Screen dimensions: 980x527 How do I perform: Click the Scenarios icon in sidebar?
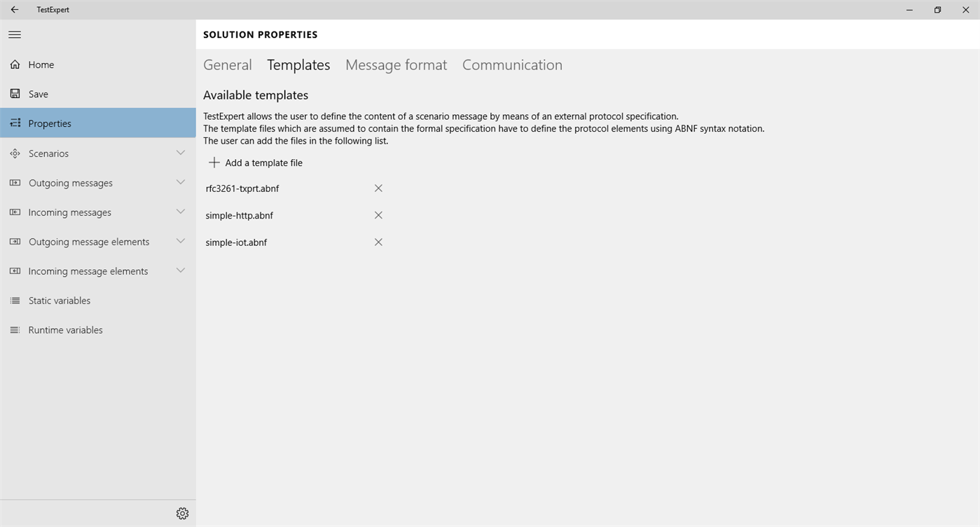click(15, 153)
